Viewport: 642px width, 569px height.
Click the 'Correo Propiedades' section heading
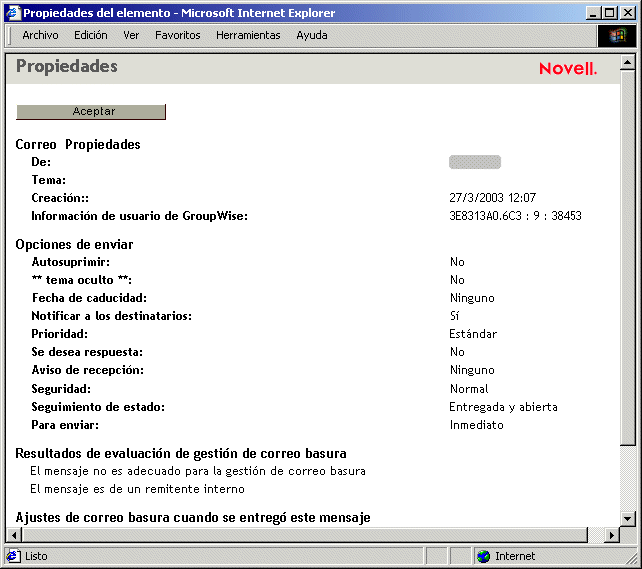click(x=78, y=145)
